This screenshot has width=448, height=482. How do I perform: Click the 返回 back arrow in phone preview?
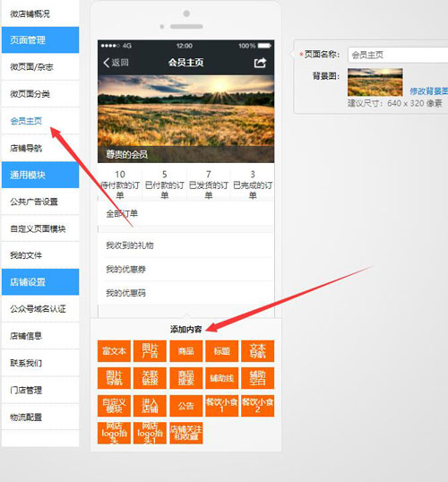coord(116,63)
